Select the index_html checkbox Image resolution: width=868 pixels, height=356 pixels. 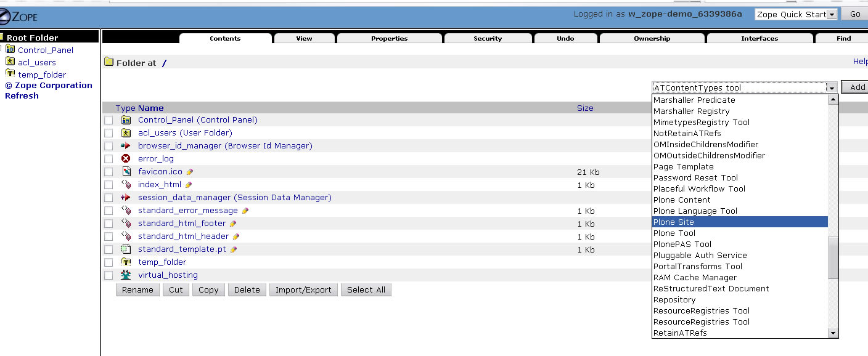coord(108,185)
